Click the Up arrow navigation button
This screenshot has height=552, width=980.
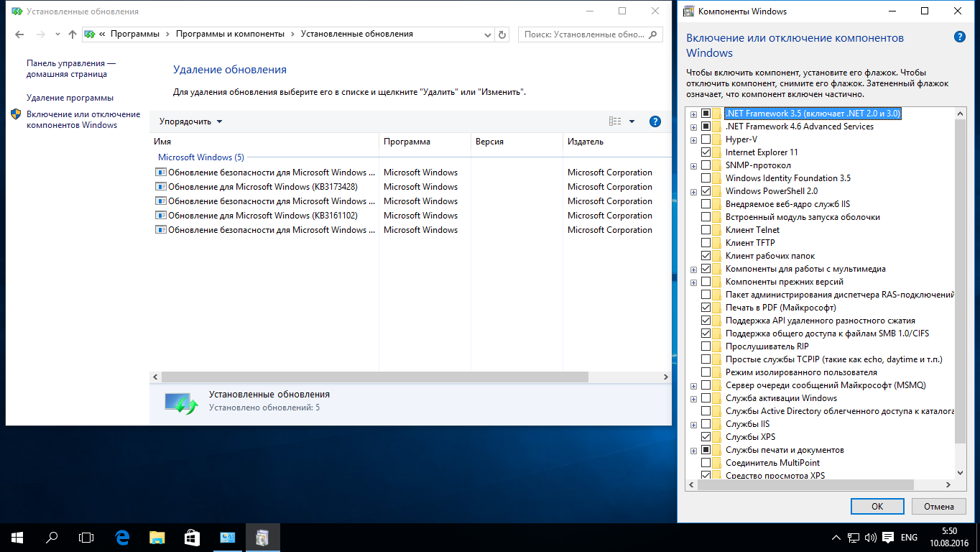(72, 34)
